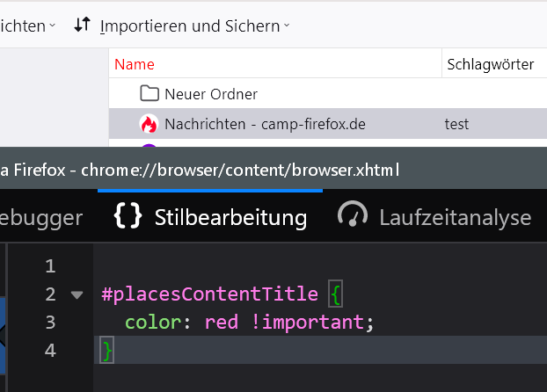Select the Neuer Ordner row label
Viewport: 547px width, 392px height.
click(x=211, y=94)
